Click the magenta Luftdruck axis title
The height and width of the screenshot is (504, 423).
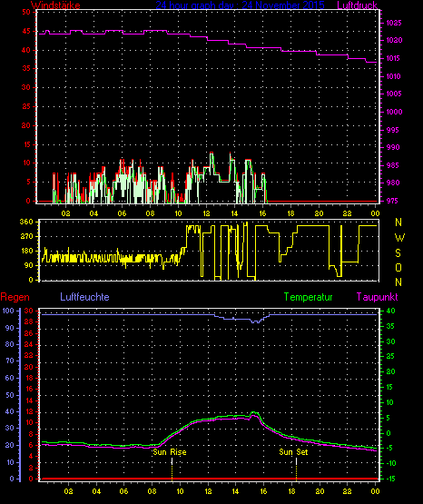pyautogui.click(x=357, y=5)
